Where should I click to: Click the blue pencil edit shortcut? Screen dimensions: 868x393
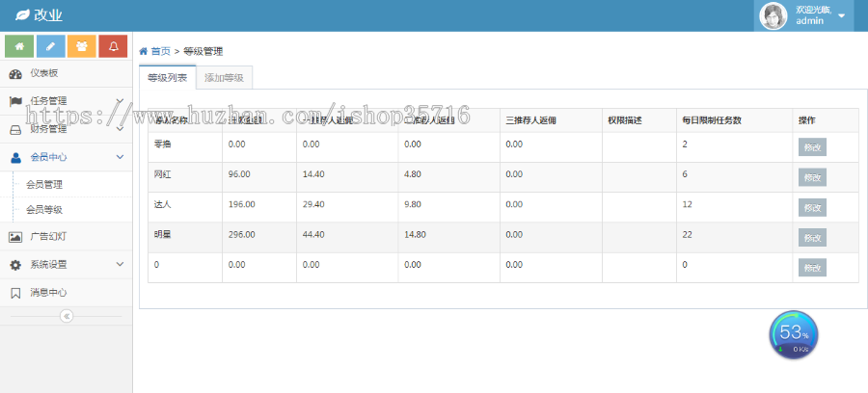tap(51, 45)
